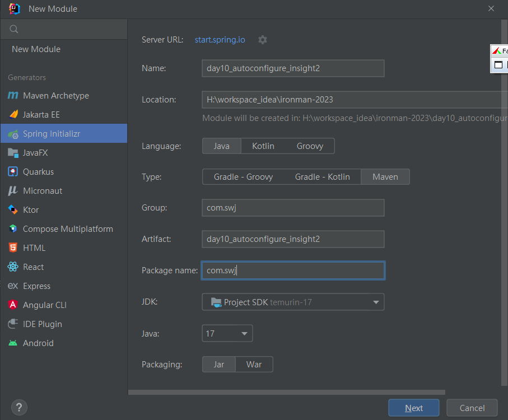Select New Module in the left list
The width and height of the screenshot is (508, 420).
(64, 49)
